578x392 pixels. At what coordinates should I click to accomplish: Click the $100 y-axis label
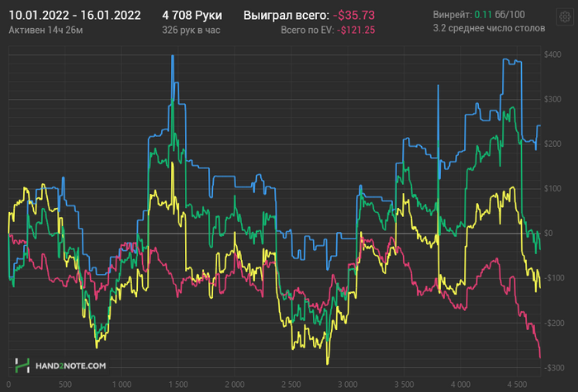552,189
